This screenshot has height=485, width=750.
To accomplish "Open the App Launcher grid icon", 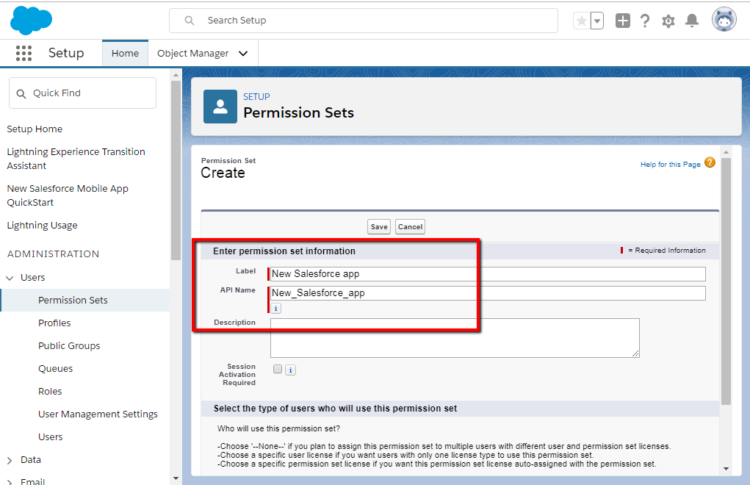I will tap(24, 53).
